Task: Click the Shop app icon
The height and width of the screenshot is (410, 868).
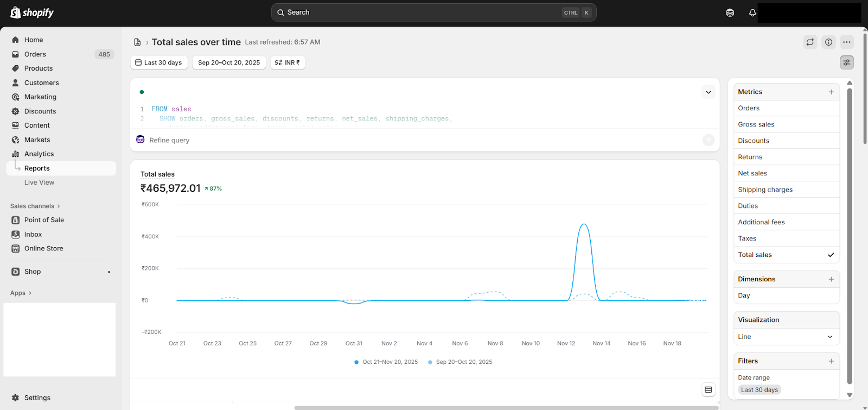Action: coord(15,272)
